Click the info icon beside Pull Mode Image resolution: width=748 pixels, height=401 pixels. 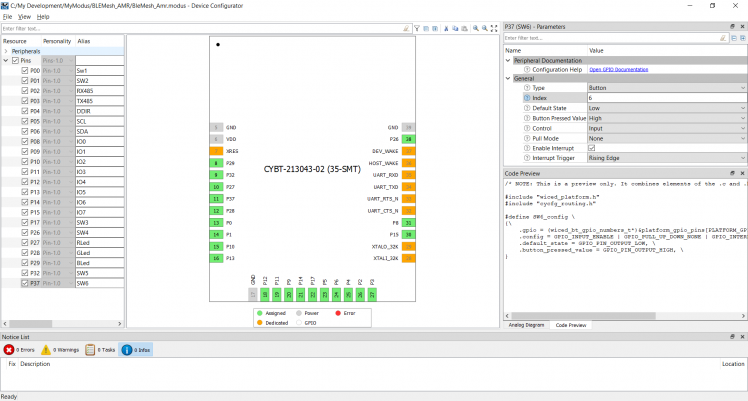pyautogui.click(x=526, y=137)
